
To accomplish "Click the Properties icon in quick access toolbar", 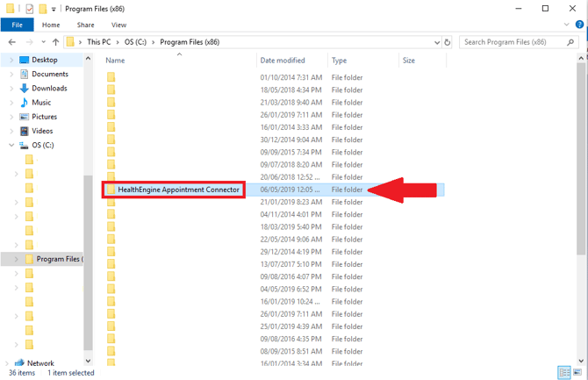I will pos(29,9).
